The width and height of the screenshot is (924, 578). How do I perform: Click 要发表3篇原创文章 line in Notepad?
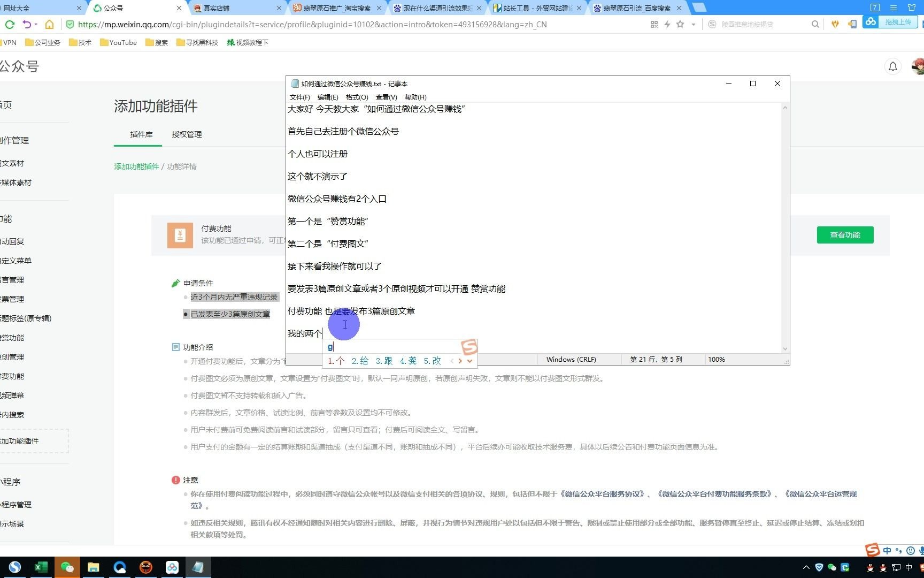(x=396, y=289)
